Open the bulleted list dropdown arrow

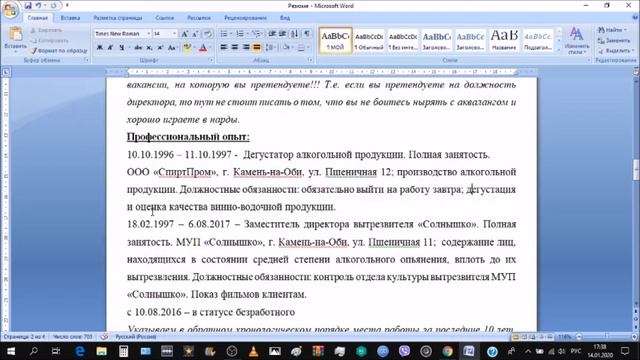(231, 34)
